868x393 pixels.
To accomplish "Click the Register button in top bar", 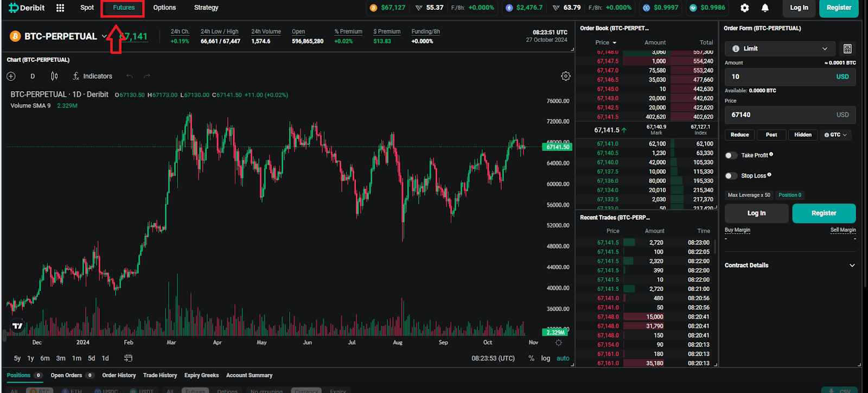I will click(839, 8).
